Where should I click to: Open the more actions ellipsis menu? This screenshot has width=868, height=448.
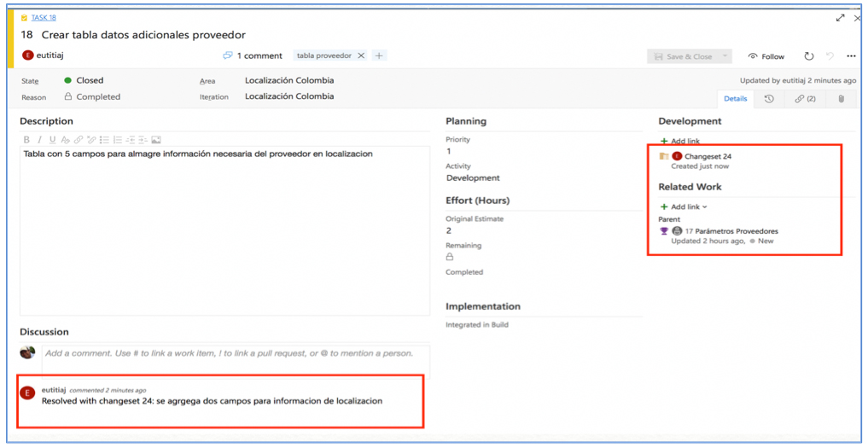[852, 56]
